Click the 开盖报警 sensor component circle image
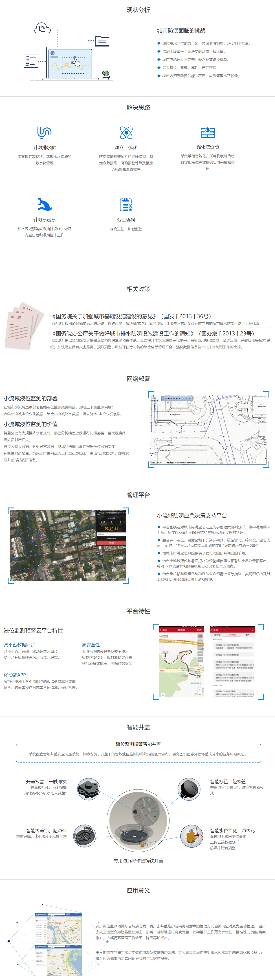Image resolution: width=275 pixels, height=980 pixels. coord(89,789)
